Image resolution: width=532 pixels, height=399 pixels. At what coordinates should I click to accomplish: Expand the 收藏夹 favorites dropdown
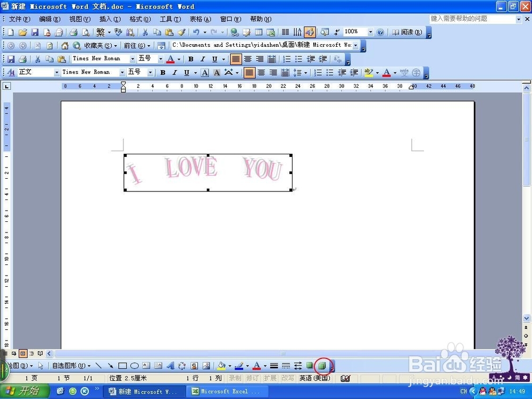115,45
